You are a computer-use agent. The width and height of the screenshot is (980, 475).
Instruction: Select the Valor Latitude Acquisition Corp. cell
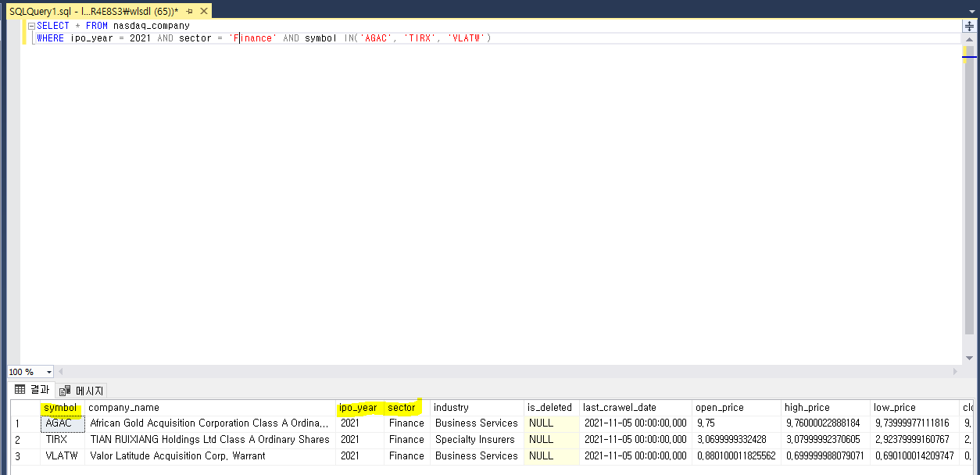(x=210, y=455)
